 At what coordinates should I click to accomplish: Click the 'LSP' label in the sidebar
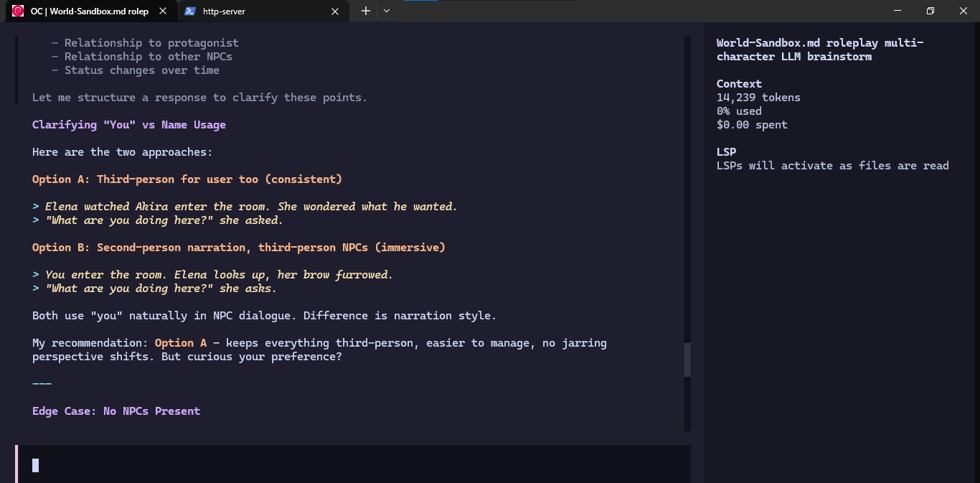point(726,152)
